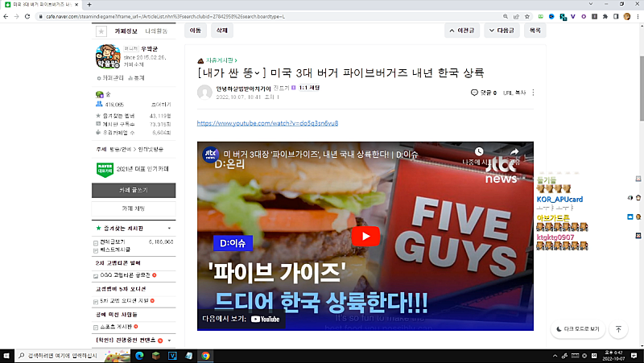Screen dimensions: 644x363
Task: Click URL 복사 copy link
Action: pyautogui.click(x=514, y=93)
